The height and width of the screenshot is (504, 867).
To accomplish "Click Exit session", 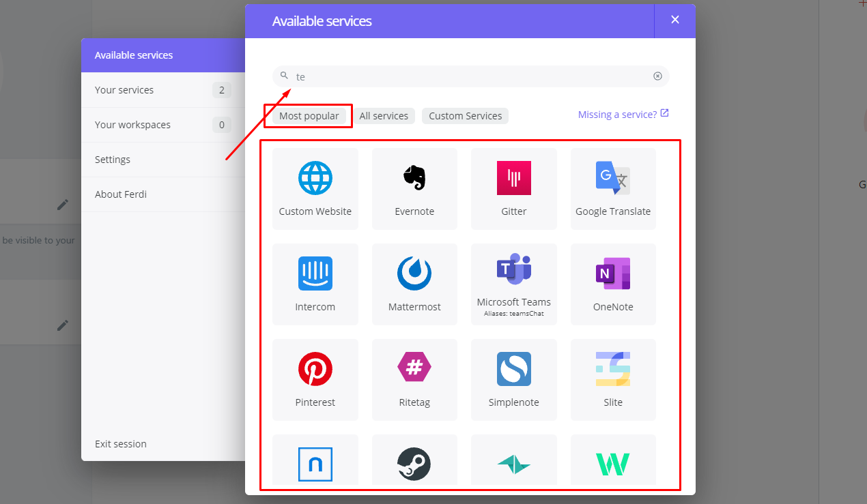I will pos(121,444).
